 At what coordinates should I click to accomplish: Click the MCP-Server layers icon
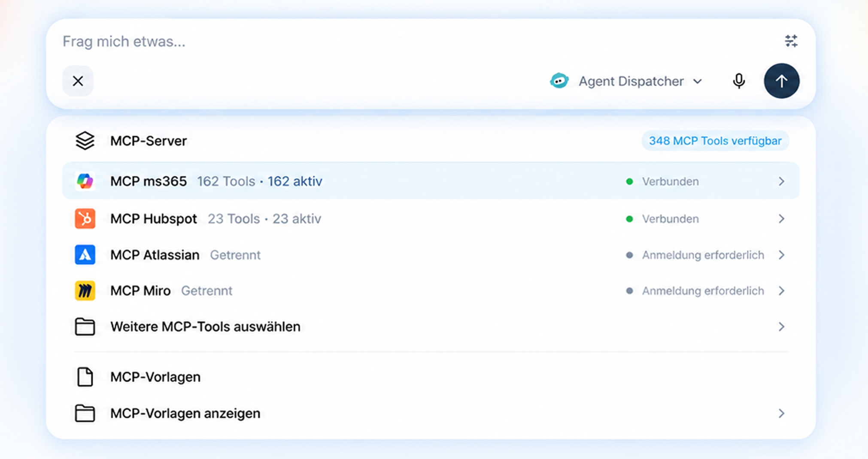85,141
